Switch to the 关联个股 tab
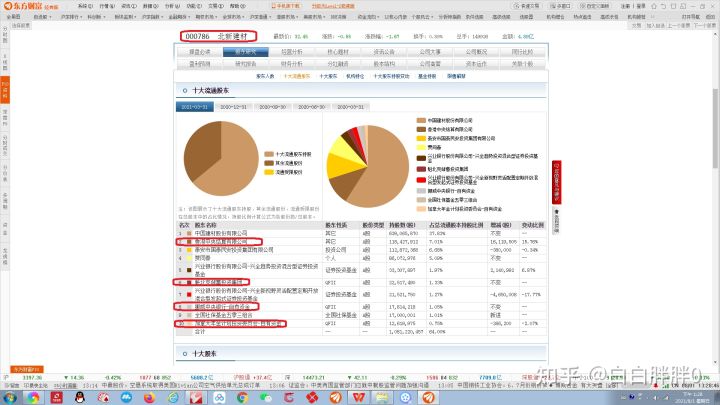 522,64
